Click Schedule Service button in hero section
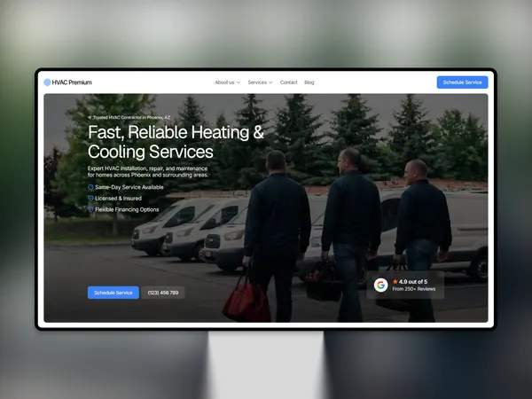The height and width of the screenshot is (399, 532). click(113, 293)
